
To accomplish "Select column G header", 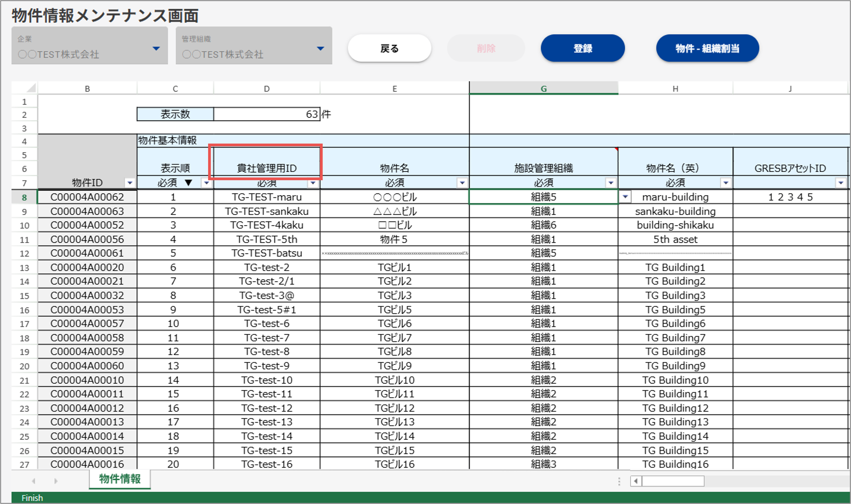I will click(543, 89).
